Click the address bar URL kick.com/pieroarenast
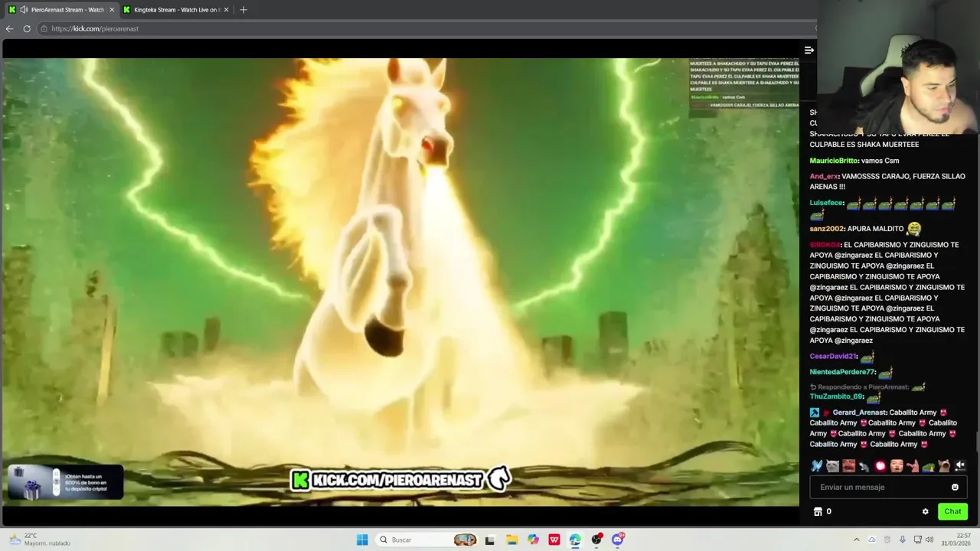 [x=95, y=28]
